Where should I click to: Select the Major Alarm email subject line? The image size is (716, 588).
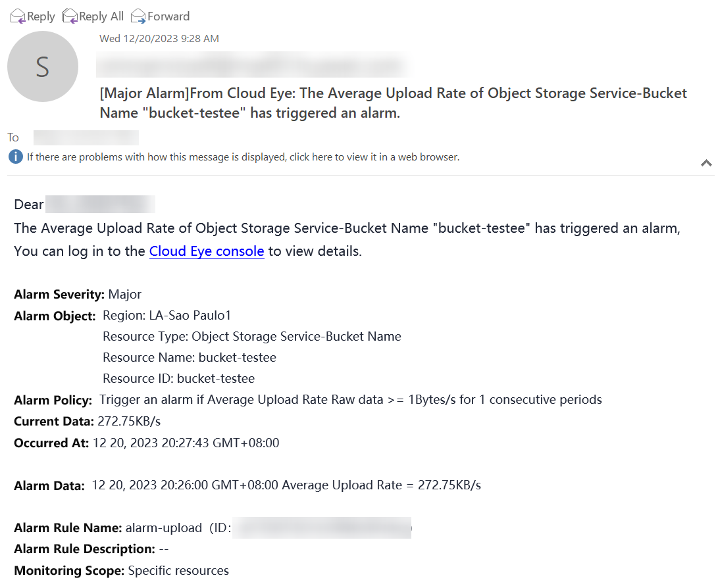(x=393, y=103)
